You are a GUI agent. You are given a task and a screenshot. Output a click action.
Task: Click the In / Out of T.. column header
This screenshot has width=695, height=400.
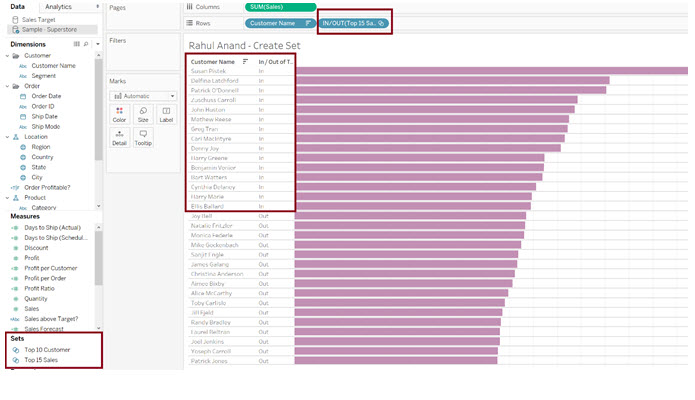pos(276,62)
